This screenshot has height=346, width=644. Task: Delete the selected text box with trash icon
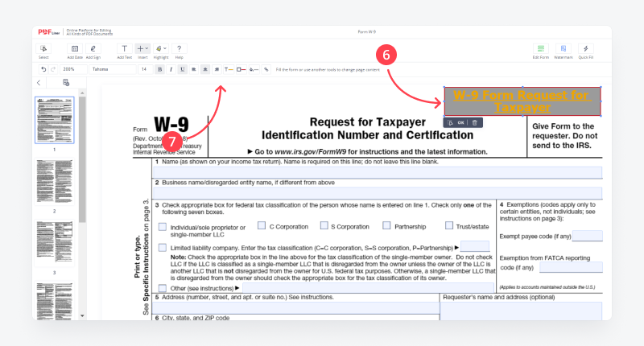pos(475,122)
